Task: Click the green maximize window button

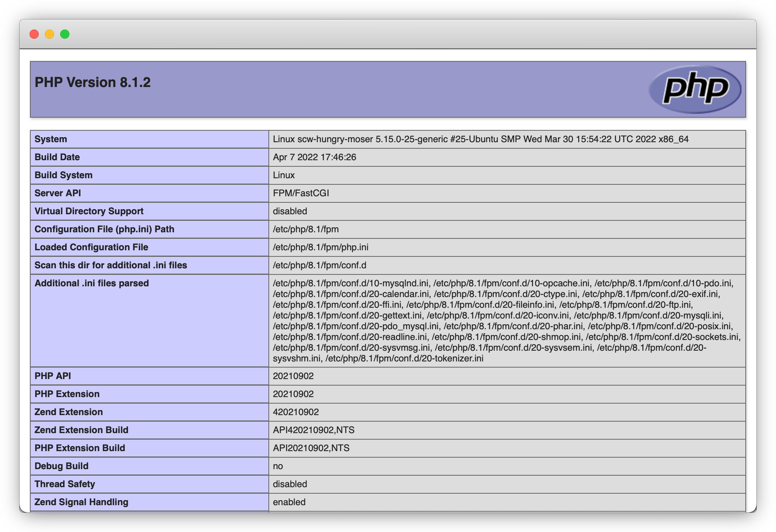Action: (x=65, y=34)
